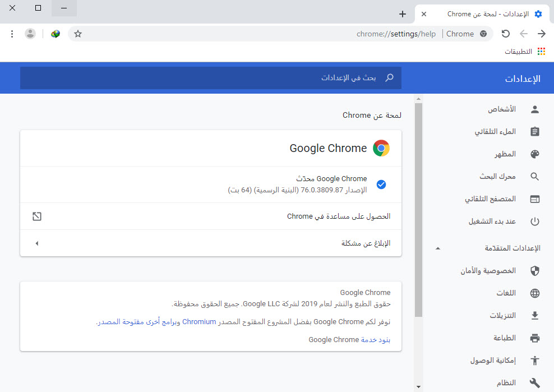Click the sidebar scrollbar down arrow
Image resolution: width=554 pixels, height=392 pixels.
pyautogui.click(x=418, y=387)
